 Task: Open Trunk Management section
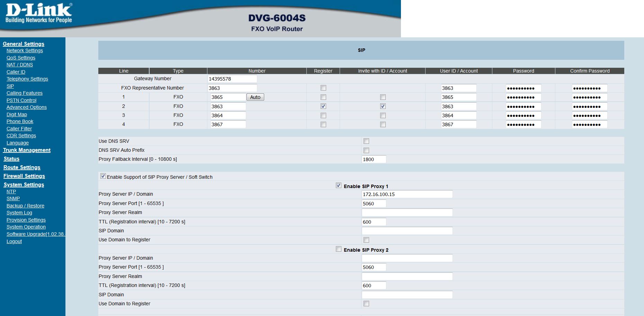click(x=27, y=150)
